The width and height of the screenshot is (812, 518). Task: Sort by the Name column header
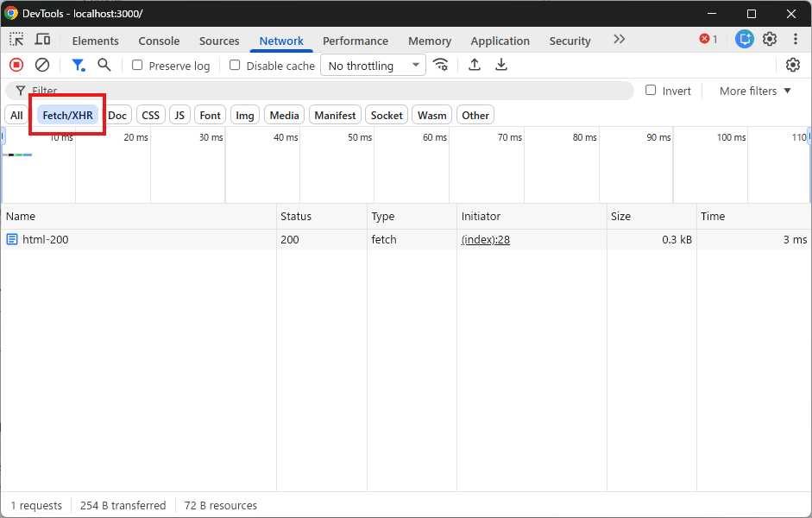pyautogui.click(x=138, y=217)
